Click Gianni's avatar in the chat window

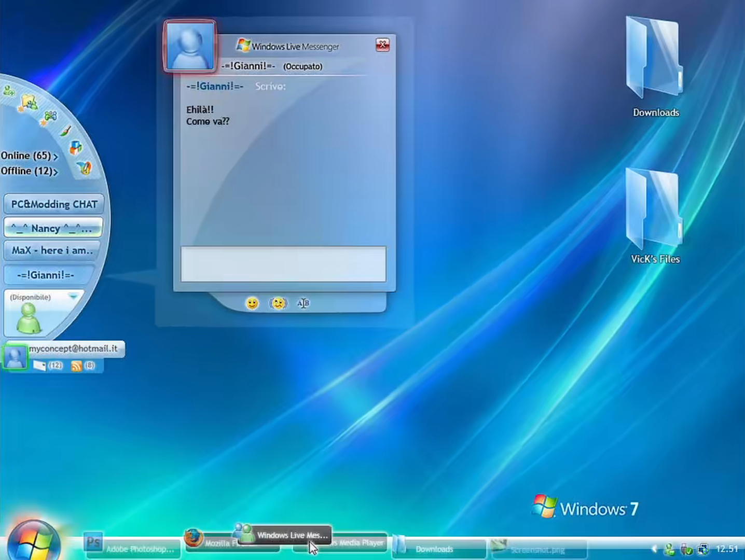189,46
